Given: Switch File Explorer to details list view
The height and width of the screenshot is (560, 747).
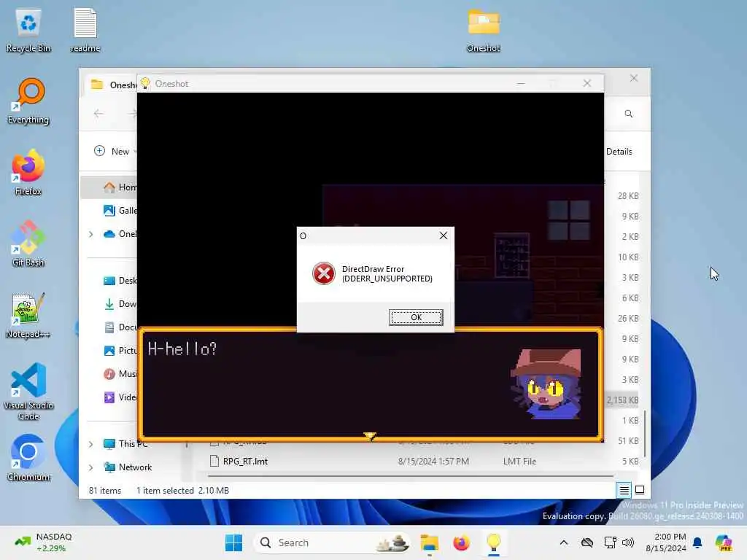Looking at the screenshot, I should click(624, 490).
